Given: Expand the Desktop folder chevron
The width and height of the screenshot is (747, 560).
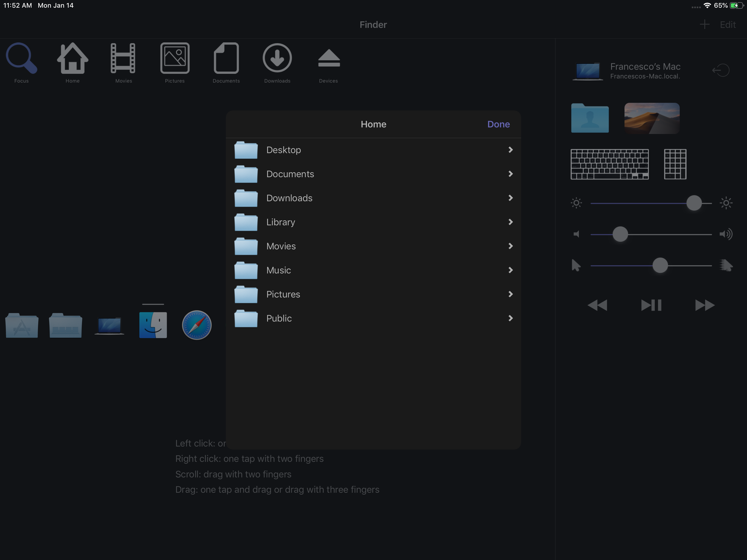Looking at the screenshot, I should click(510, 150).
